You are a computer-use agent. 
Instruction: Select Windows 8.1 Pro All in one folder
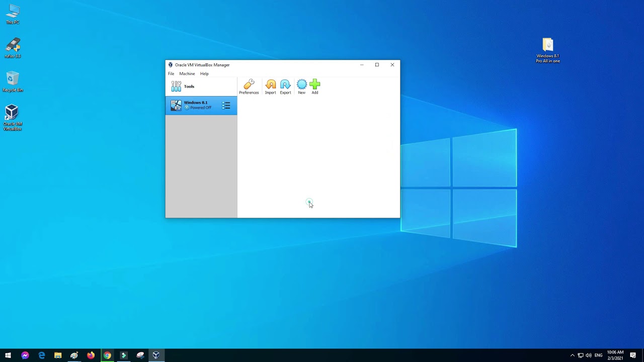click(548, 50)
